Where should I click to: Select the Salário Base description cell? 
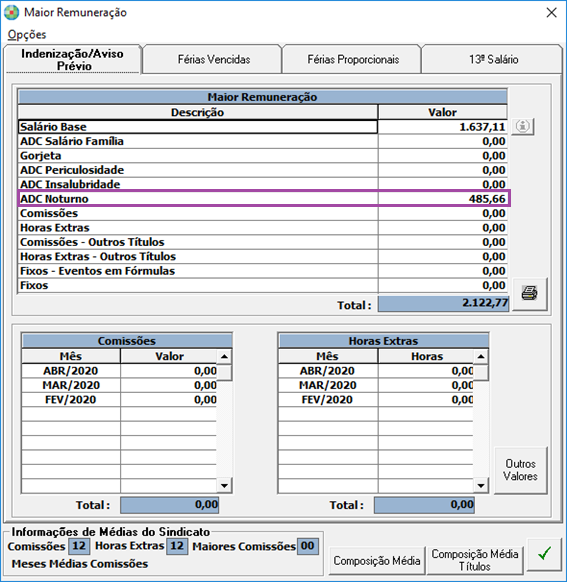tap(198, 127)
